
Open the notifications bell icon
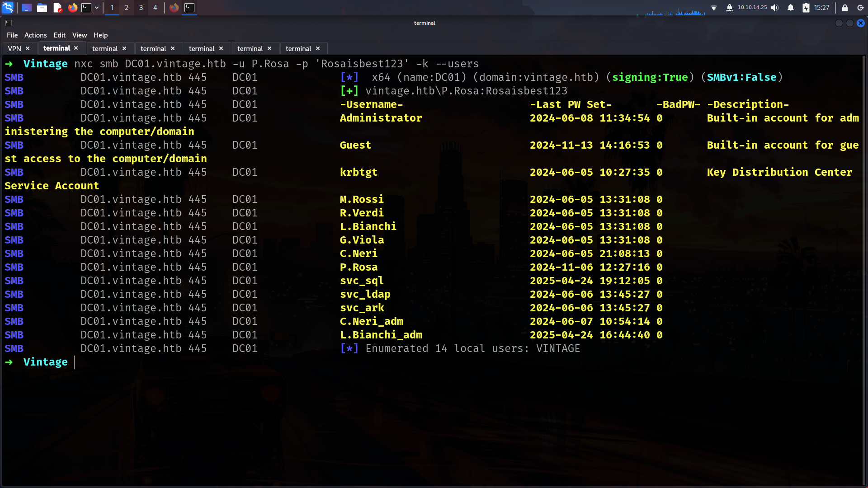tap(791, 8)
